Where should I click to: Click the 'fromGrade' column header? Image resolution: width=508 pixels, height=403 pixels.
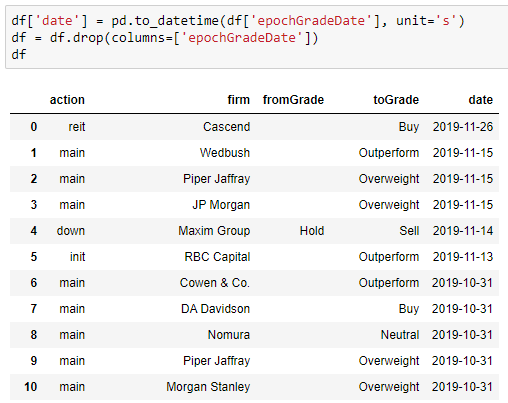pyautogui.click(x=293, y=100)
